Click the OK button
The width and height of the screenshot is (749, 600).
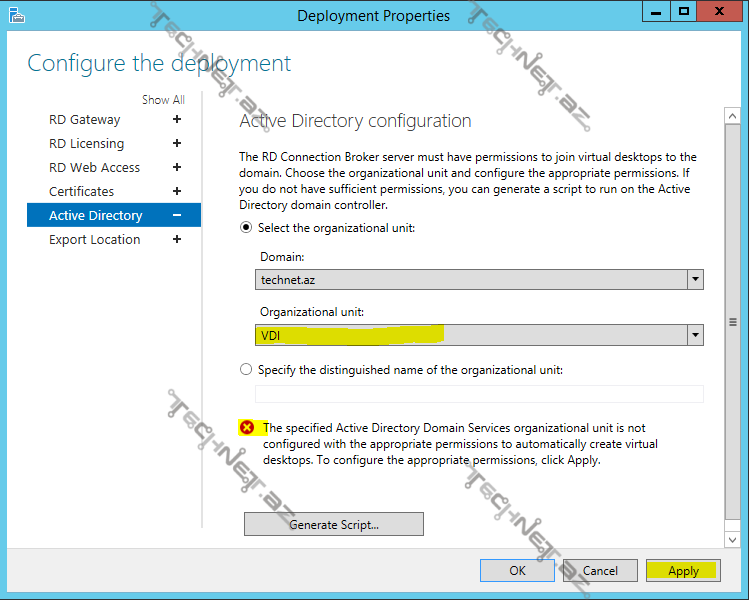pyautogui.click(x=516, y=570)
